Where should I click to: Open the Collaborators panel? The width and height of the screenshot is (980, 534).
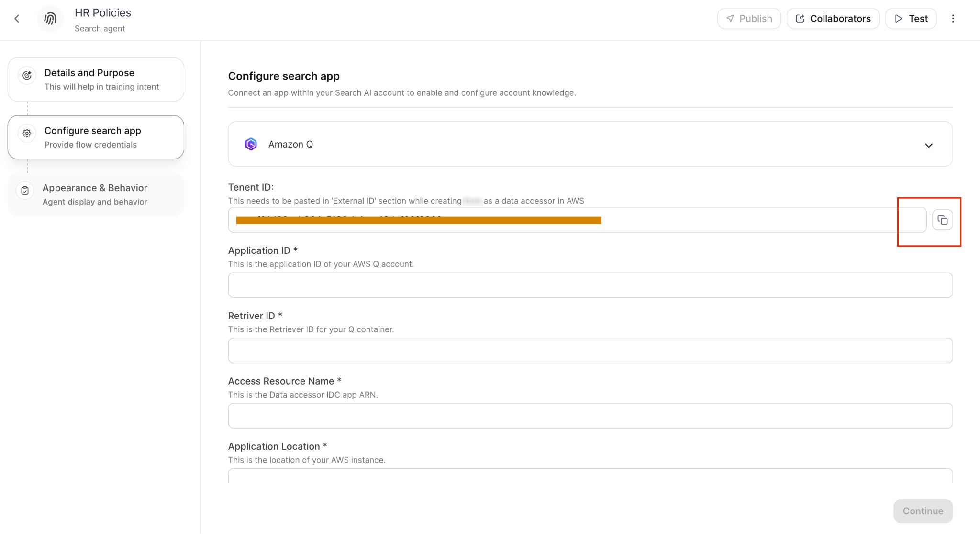[833, 19]
